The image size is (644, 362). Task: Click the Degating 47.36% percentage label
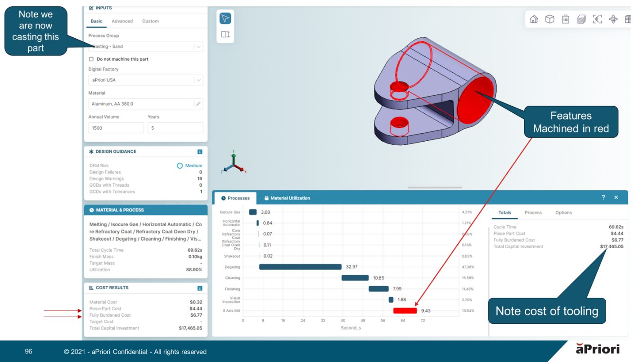(x=468, y=267)
